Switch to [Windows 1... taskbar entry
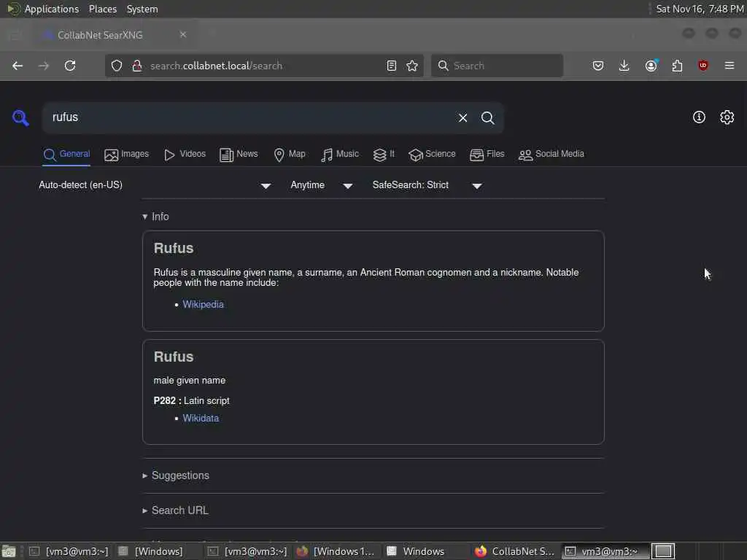The width and height of the screenshot is (747, 560). (335, 551)
